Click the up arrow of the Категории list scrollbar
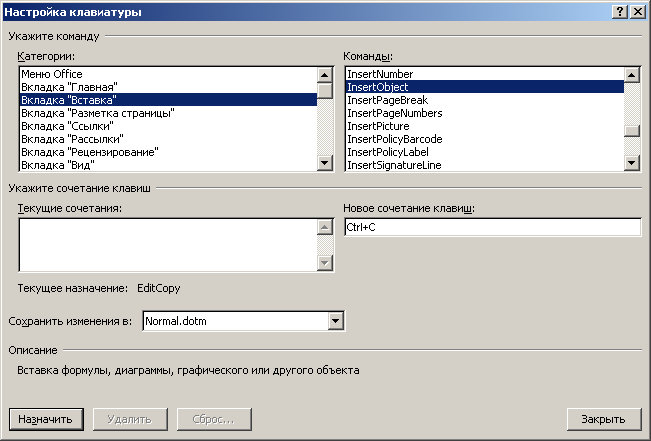 click(x=324, y=75)
